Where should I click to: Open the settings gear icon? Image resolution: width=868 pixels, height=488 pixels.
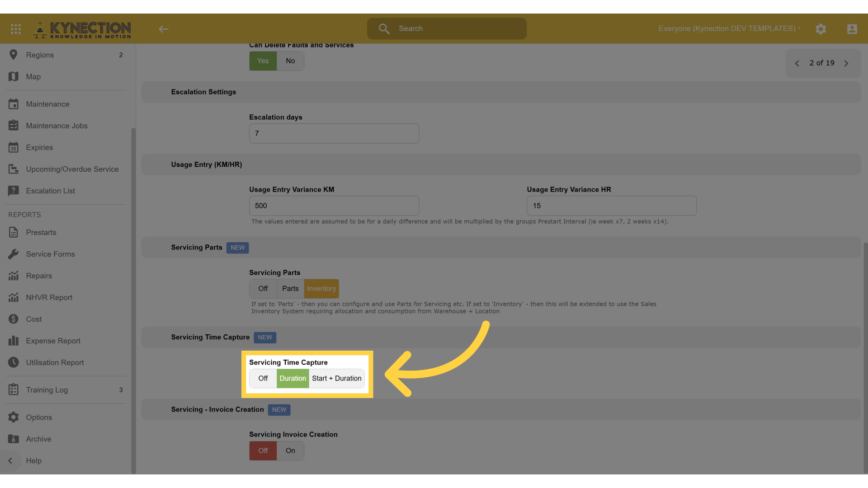click(821, 29)
